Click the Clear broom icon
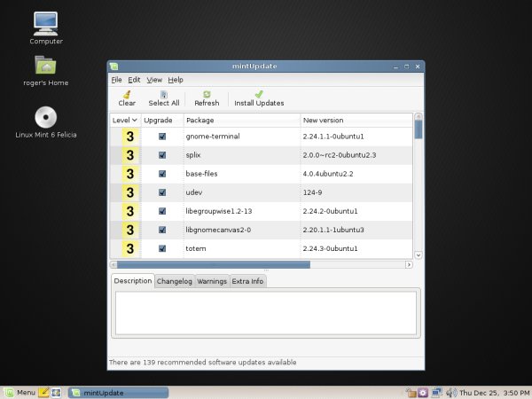This screenshot has height=399, width=532. pos(127,94)
